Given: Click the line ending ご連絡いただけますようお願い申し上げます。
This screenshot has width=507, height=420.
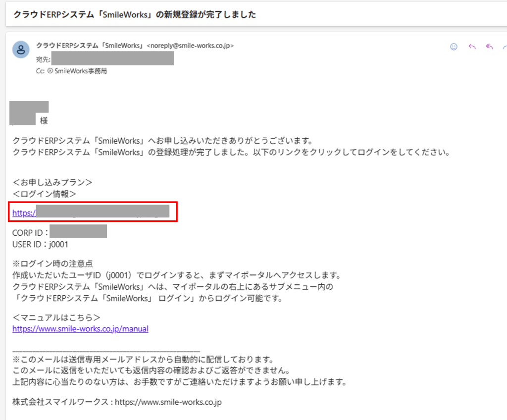Looking at the screenshot, I should [180, 382].
